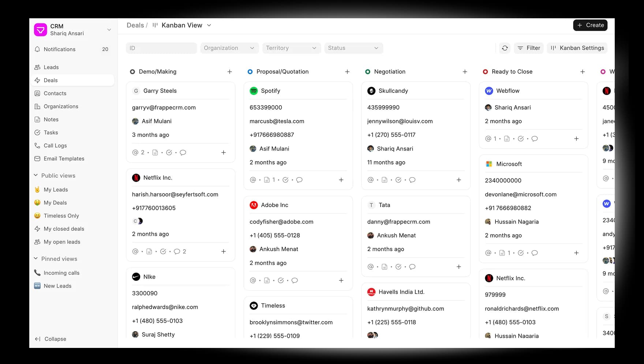Click plus icon on Spotify card
The image size is (644, 364).
pyautogui.click(x=341, y=180)
